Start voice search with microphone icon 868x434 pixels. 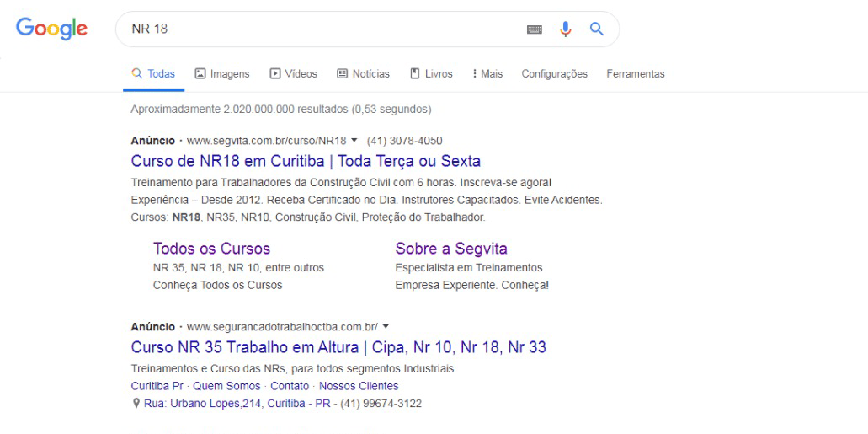pyautogui.click(x=566, y=29)
